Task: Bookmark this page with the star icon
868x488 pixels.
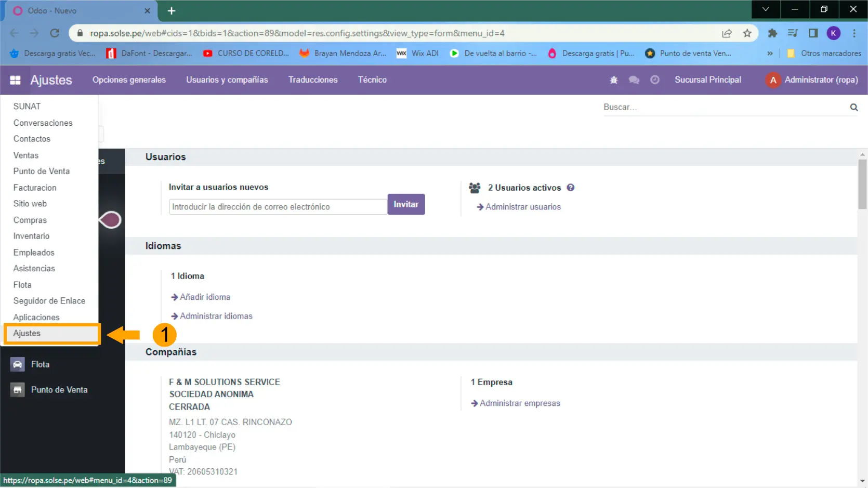Action: (x=747, y=33)
